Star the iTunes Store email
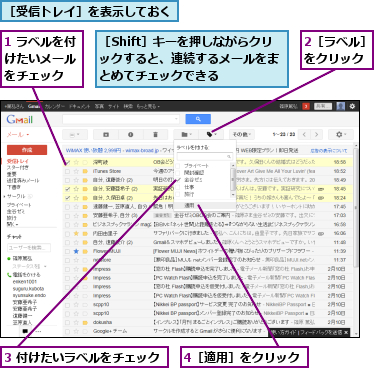The width and height of the screenshot is (374, 368). click(76, 171)
